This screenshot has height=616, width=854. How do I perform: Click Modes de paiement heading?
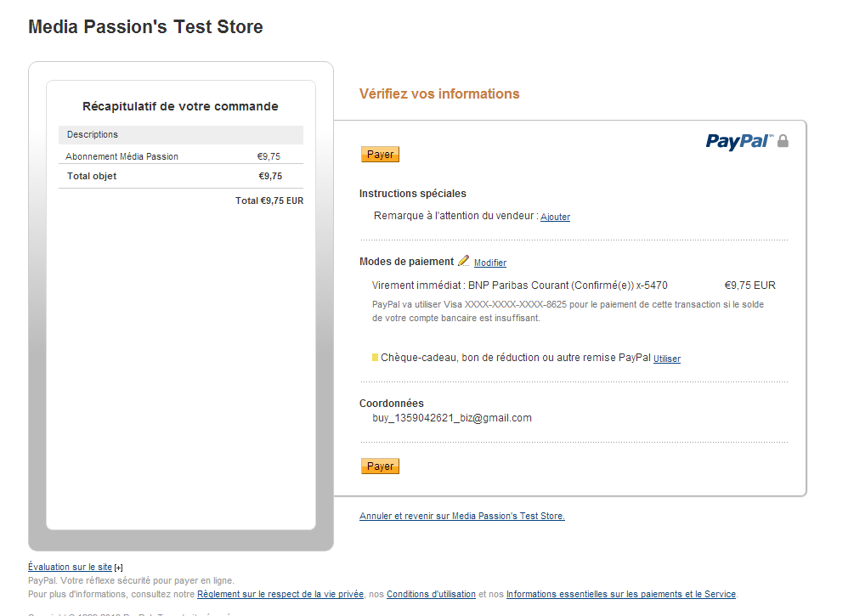click(406, 262)
